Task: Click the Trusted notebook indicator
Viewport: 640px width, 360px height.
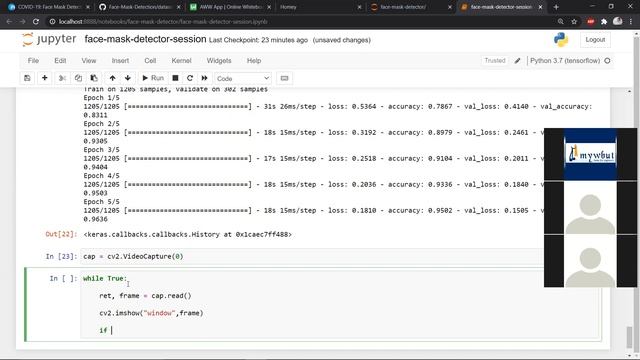Action: (x=495, y=60)
